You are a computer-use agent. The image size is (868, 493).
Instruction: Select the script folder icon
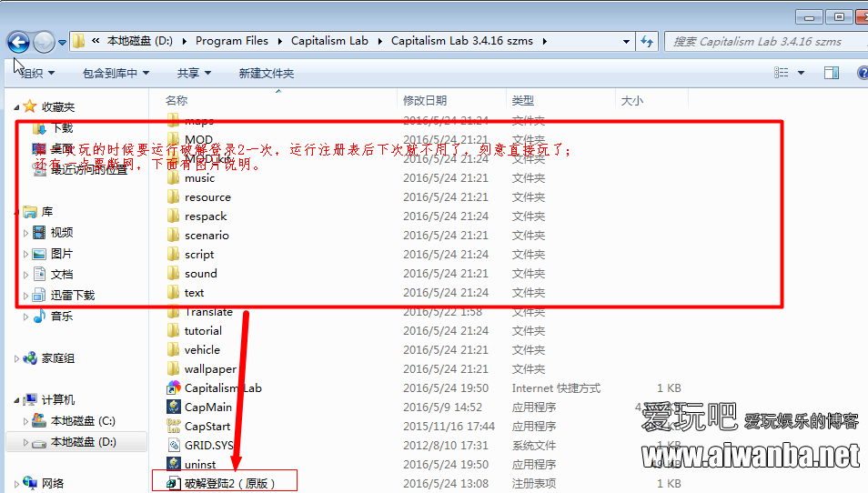(173, 254)
